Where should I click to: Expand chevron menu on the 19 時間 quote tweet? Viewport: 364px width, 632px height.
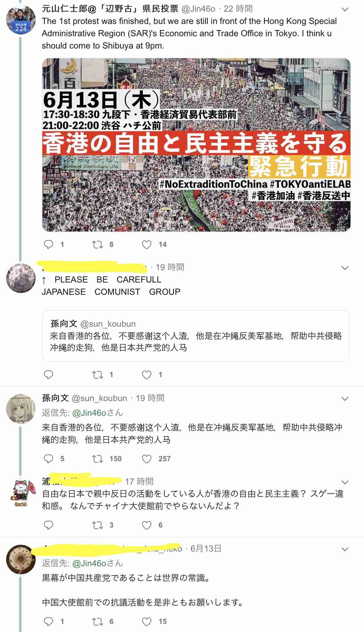click(345, 268)
